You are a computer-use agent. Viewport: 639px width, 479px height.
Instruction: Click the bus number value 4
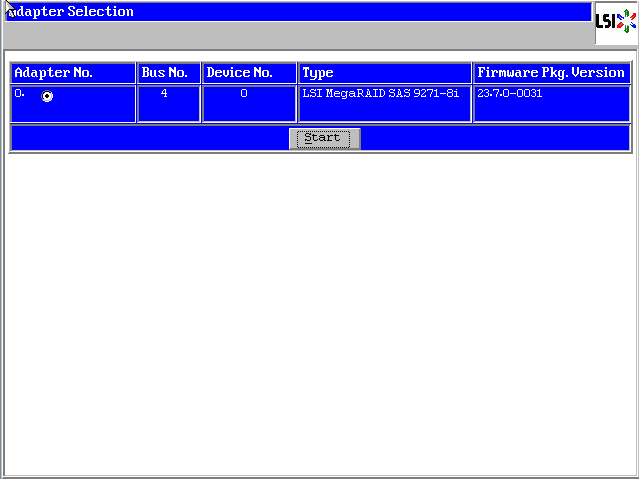point(164,93)
